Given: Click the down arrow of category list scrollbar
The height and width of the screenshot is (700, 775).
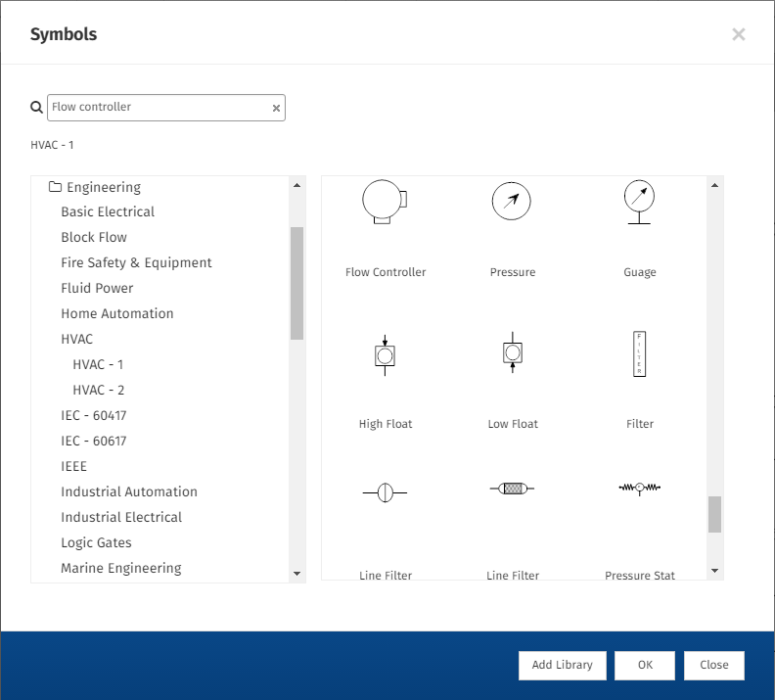Looking at the screenshot, I should click(297, 574).
